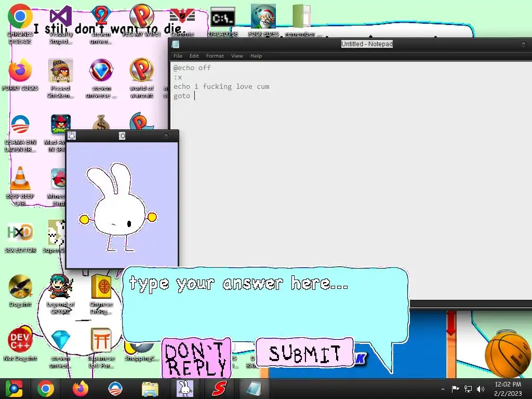Click the bunny window title bar icon

tap(72, 136)
